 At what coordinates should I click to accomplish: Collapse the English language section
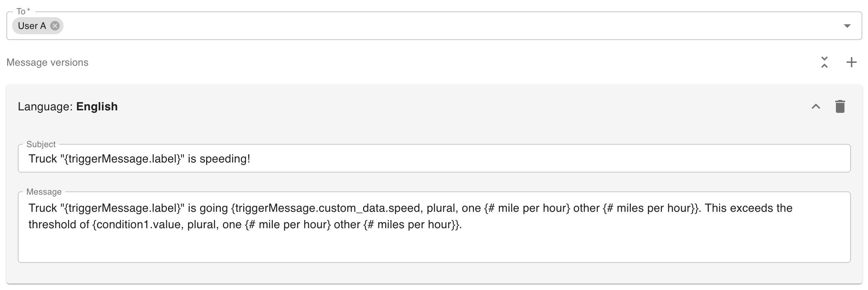tap(816, 106)
